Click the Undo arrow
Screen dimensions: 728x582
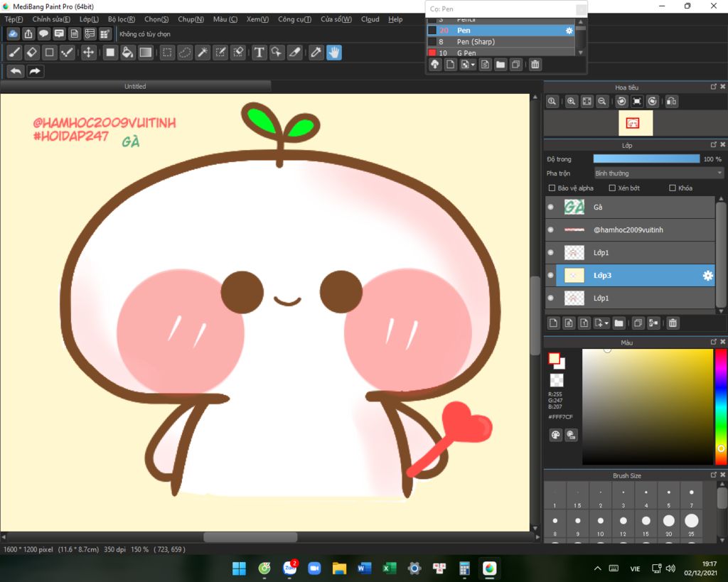(x=16, y=71)
